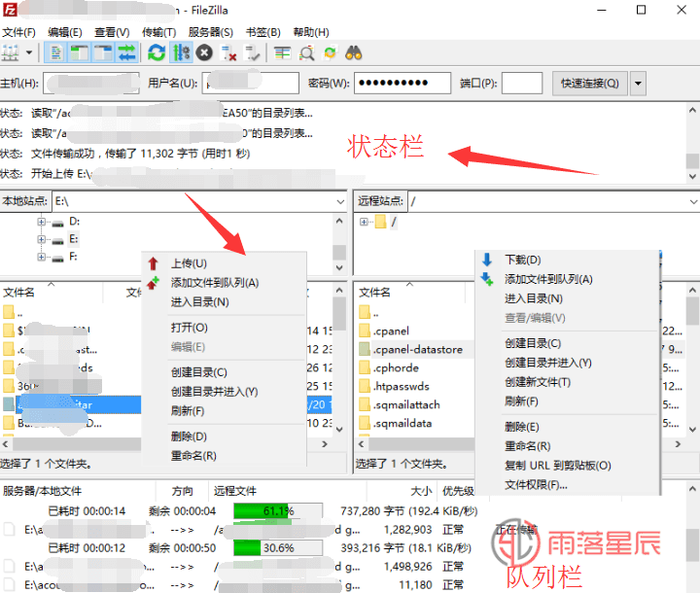
Task: Choose 上传(U) in local context menu
Action: pyautogui.click(x=189, y=263)
